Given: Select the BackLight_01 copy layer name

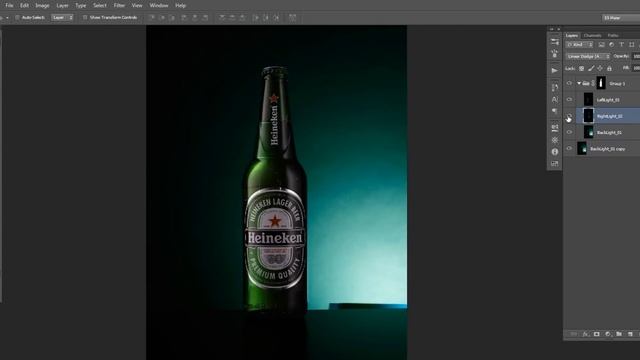Looking at the screenshot, I should click(608, 149).
